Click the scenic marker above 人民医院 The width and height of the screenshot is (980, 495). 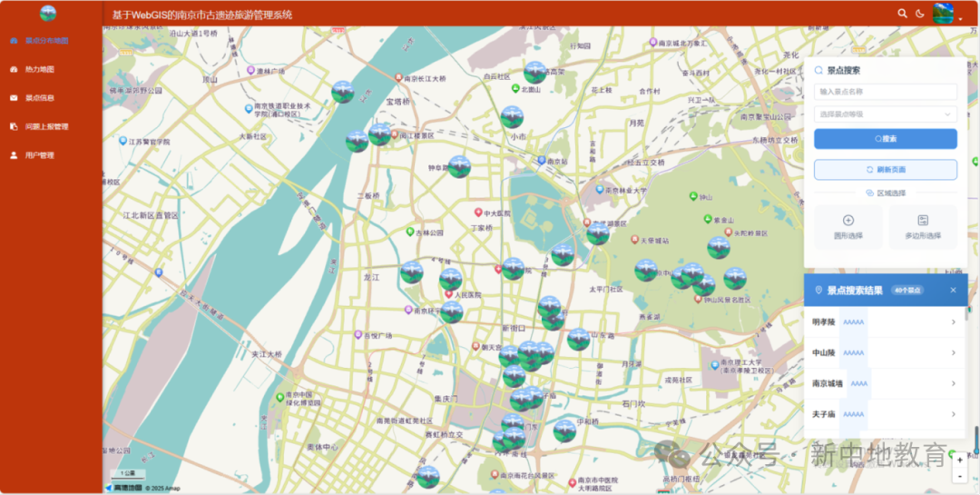[451, 280]
